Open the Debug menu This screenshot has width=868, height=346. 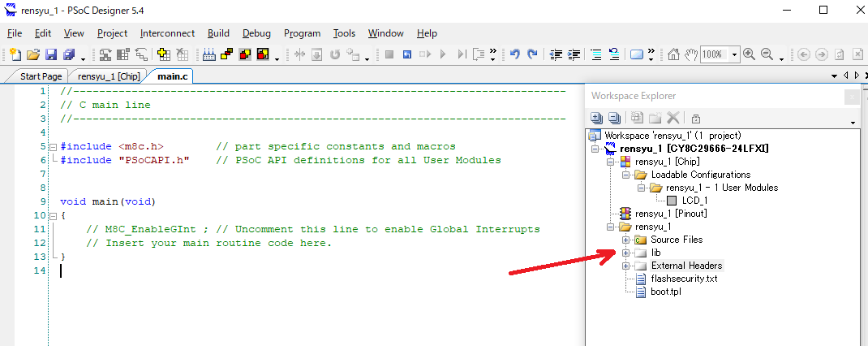click(x=257, y=33)
